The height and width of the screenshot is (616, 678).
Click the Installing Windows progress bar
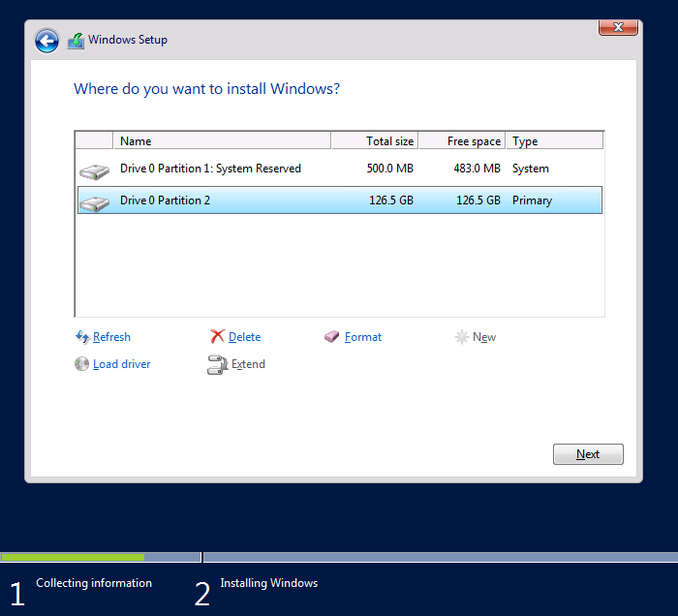point(441,557)
